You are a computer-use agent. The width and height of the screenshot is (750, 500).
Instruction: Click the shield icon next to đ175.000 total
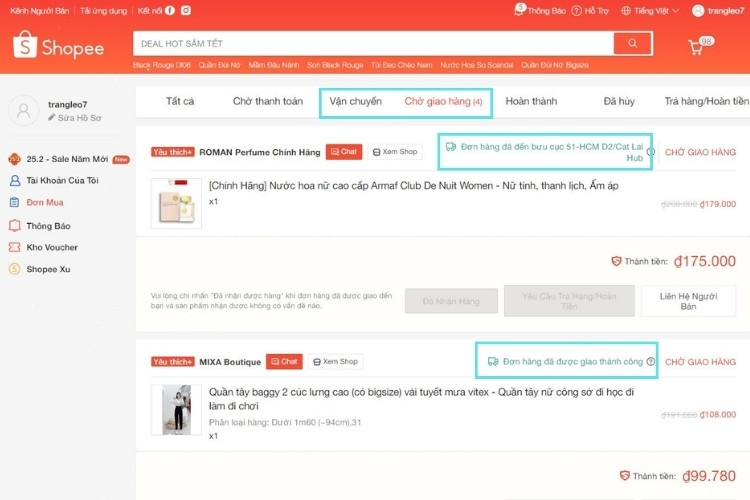pos(616,261)
